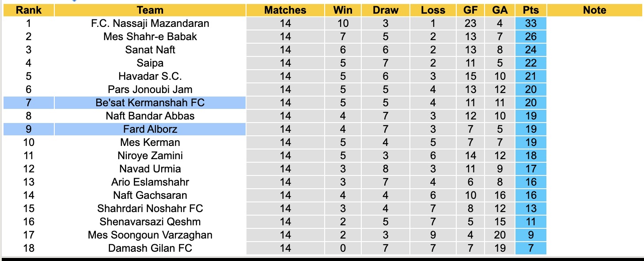This screenshot has height=261, width=644.
Task: Open Mes Soongoun Varzaghan team
Action: point(150,235)
